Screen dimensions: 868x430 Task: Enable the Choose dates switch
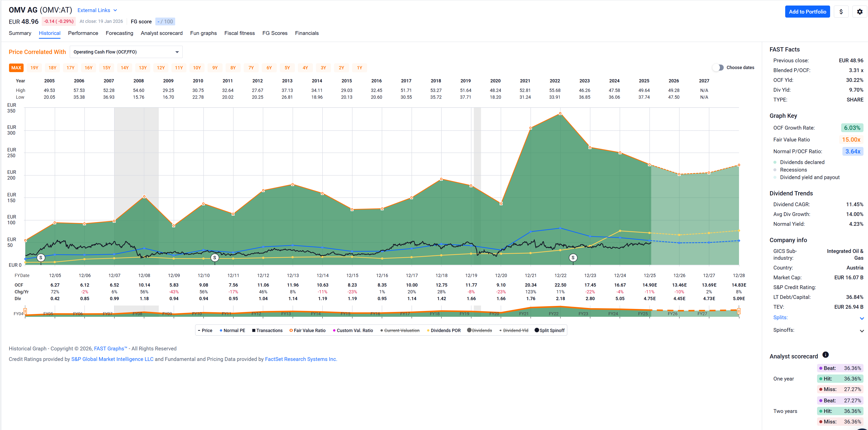click(x=718, y=68)
